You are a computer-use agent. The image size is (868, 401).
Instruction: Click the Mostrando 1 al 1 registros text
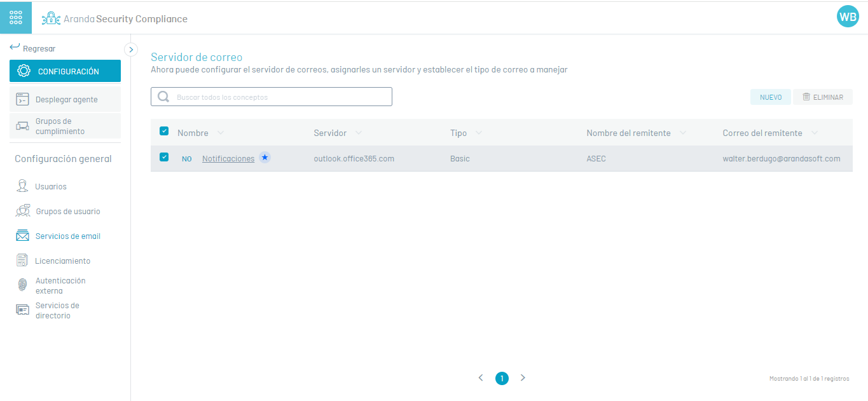(809, 379)
